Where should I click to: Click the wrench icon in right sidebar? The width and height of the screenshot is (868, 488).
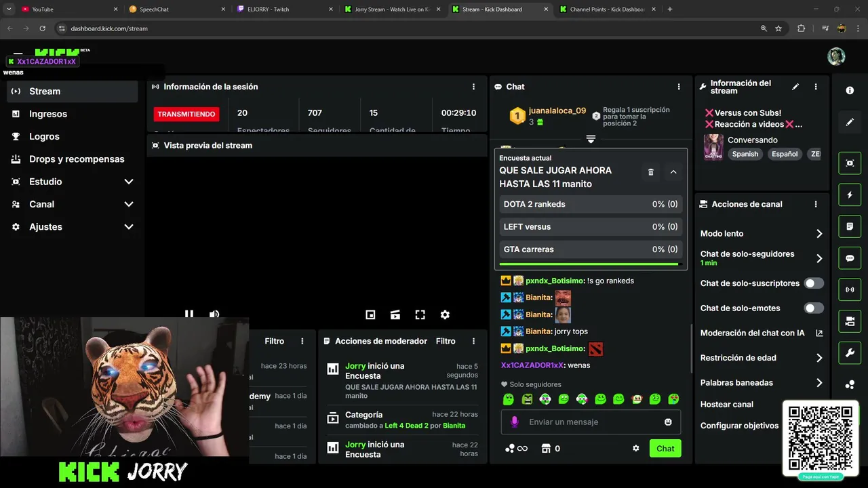(850, 353)
